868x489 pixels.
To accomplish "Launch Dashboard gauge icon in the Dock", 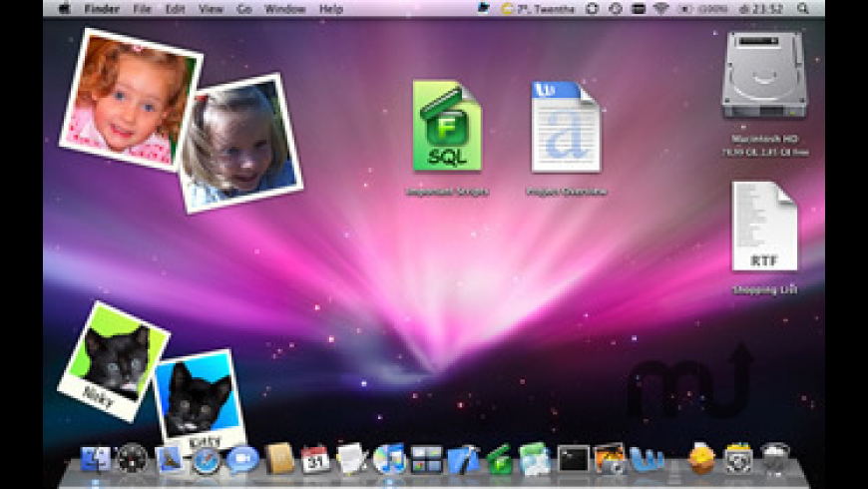I will click(x=132, y=459).
